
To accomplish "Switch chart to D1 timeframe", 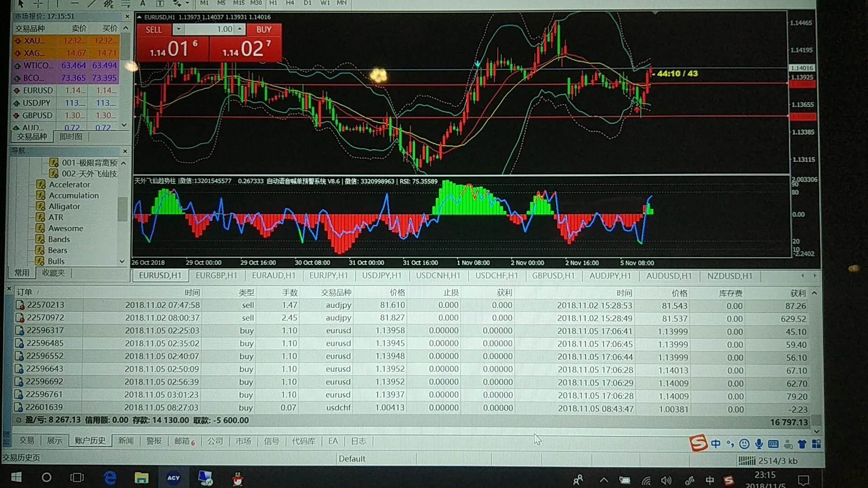I will (307, 3).
